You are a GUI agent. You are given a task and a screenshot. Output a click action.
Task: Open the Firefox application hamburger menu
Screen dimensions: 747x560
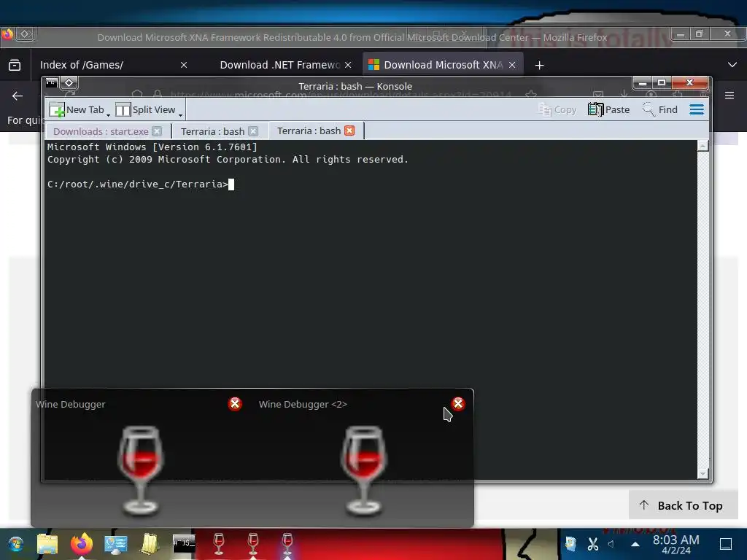pyautogui.click(x=729, y=96)
